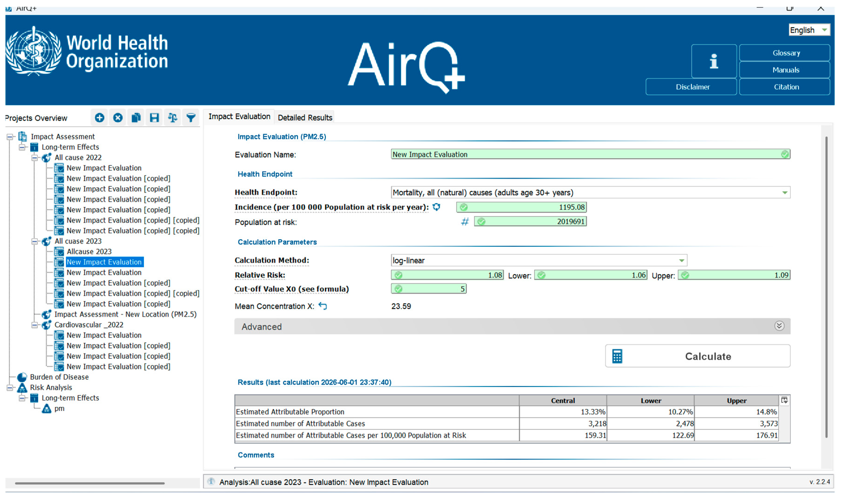Reset mean concentration with the arrow icon
Viewport: 843px width, 504px height.
[x=323, y=306]
